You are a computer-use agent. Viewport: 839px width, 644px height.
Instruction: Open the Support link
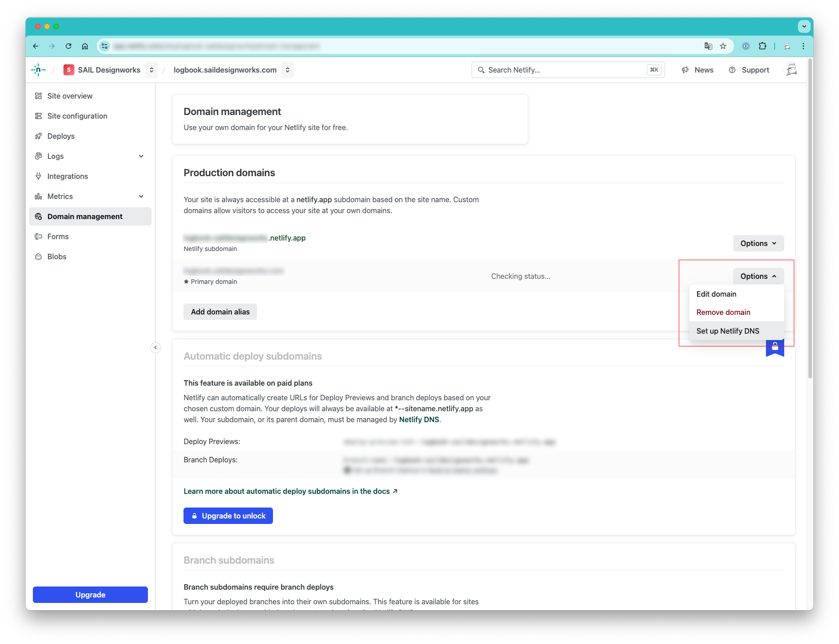click(749, 70)
